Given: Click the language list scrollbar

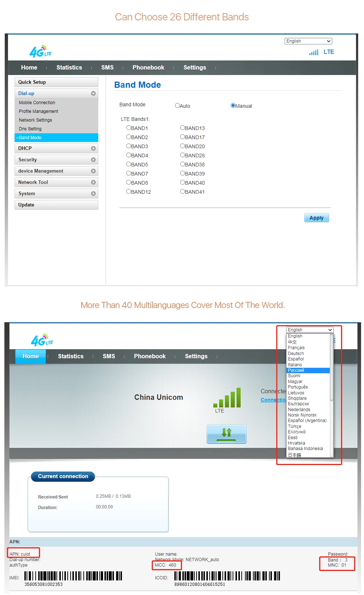Looking at the screenshot, I should click(x=332, y=368).
